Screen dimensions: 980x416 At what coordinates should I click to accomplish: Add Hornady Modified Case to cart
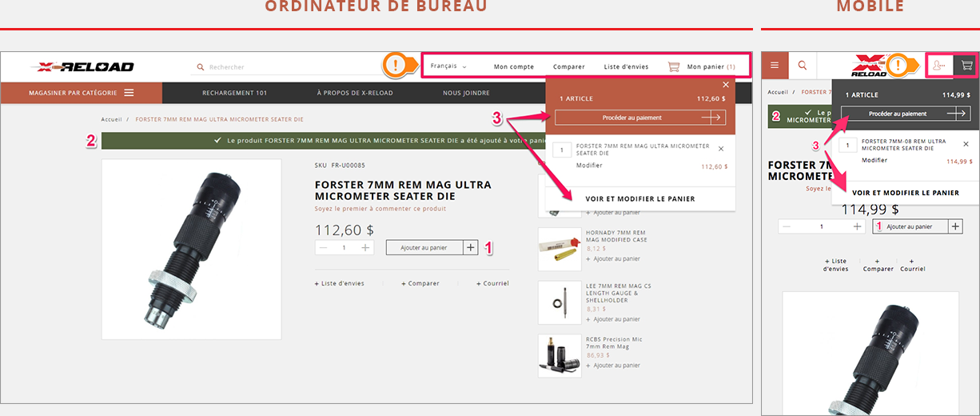[613, 258]
